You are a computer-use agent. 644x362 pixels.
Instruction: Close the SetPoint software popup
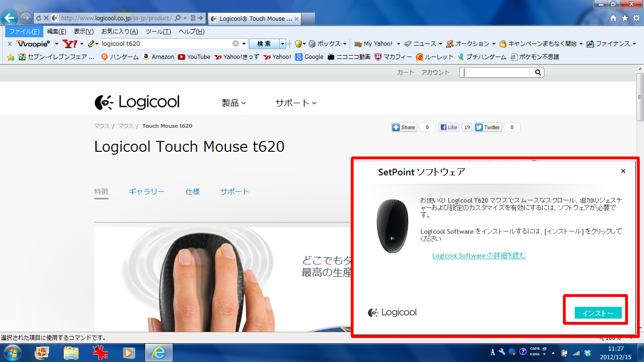click(623, 171)
